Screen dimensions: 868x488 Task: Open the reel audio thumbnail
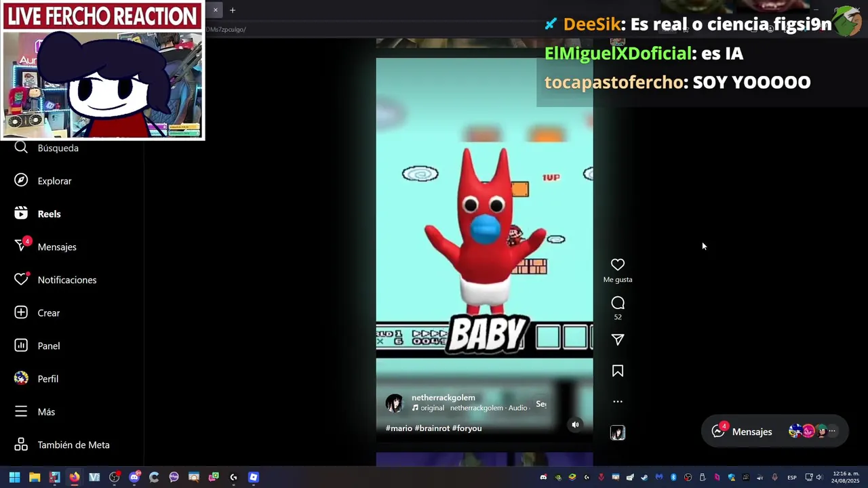(x=618, y=432)
